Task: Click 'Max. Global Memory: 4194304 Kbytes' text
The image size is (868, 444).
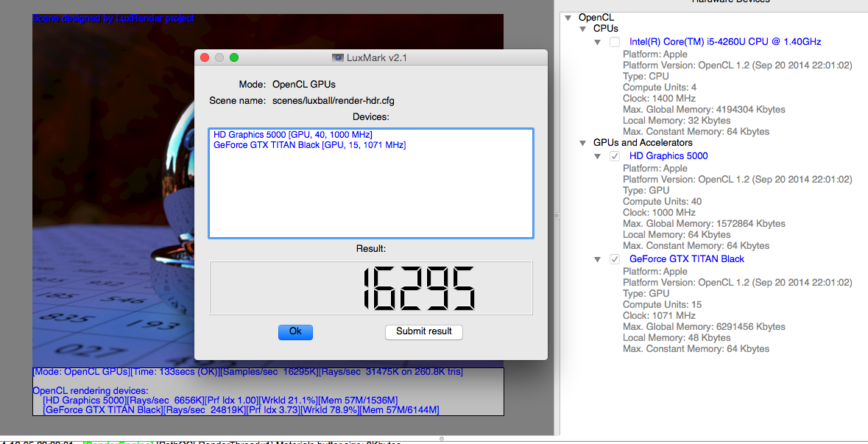Action: tap(704, 109)
